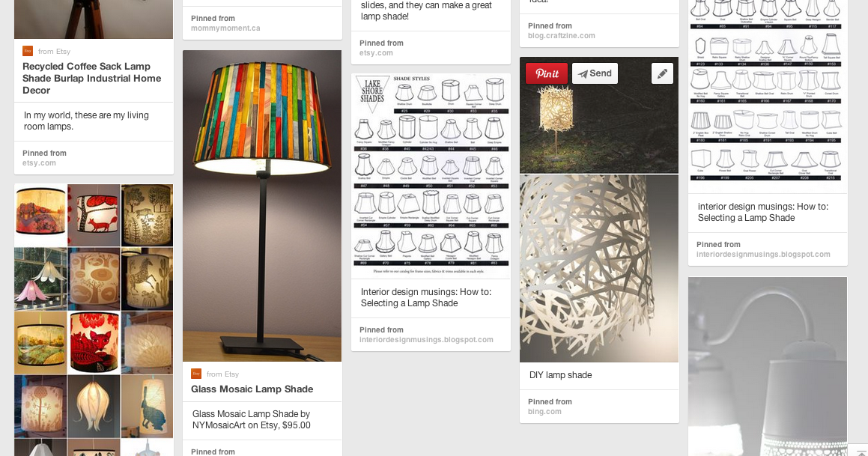868x456 pixels.
Task: Click the pencil edit icon on pin
Action: click(662, 73)
